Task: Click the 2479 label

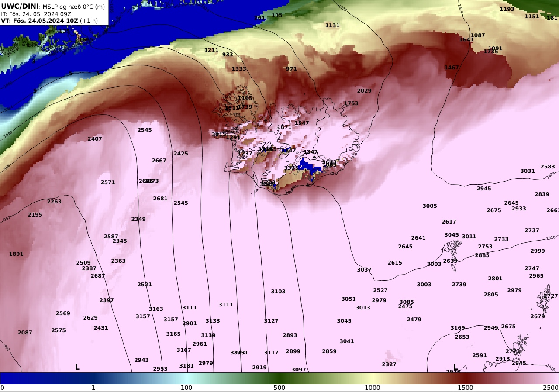Action: pyautogui.click(x=414, y=320)
